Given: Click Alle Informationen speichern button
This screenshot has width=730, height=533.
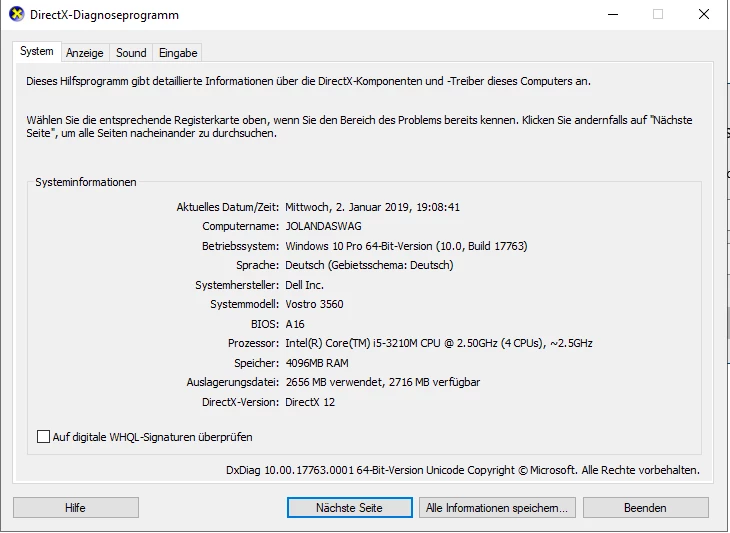Looking at the screenshot, I should click(497, 507).
